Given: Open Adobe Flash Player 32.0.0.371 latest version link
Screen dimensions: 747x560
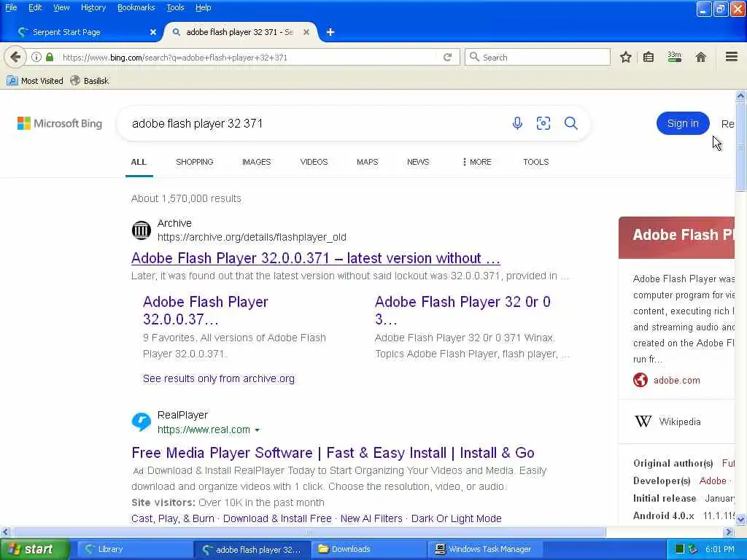Looking at the screenshot, I should (315, 258).
